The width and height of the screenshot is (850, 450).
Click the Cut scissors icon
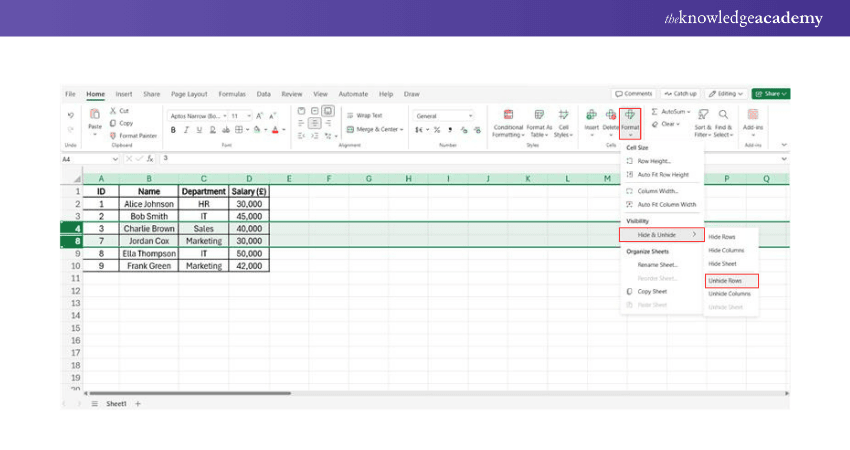coord(112,111)
